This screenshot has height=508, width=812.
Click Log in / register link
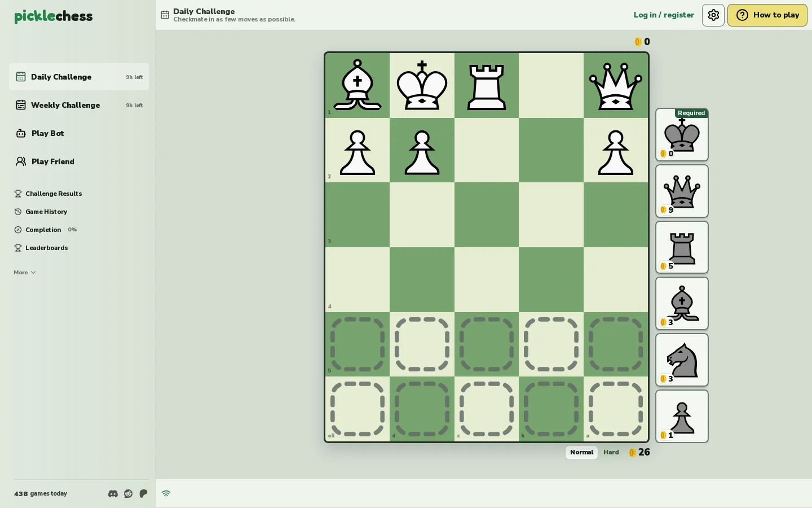(664, 15)
